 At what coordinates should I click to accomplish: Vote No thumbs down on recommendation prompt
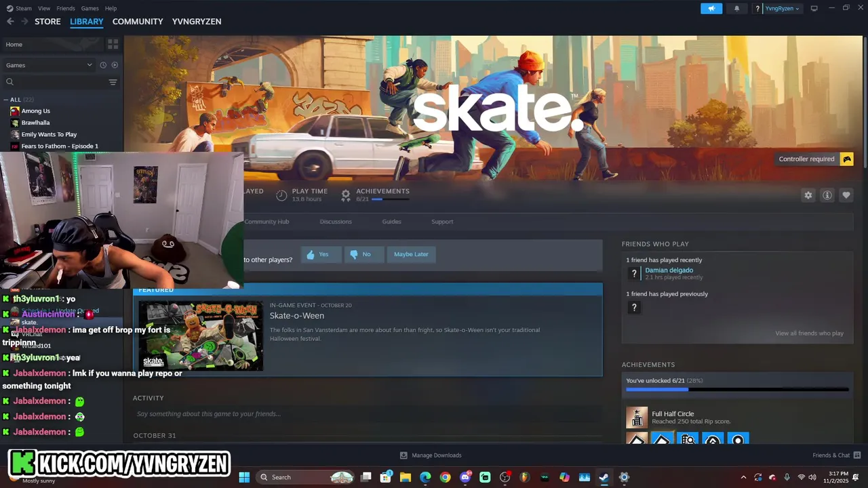click(x=363, y=254)
